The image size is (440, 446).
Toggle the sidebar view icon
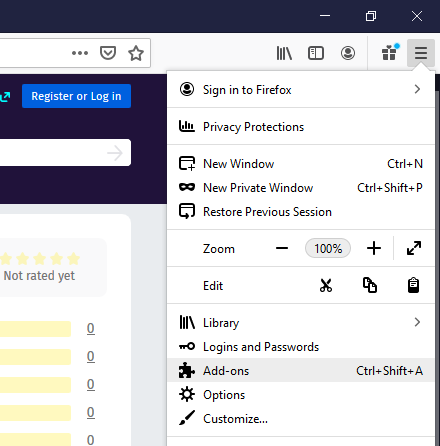point(316,53)
